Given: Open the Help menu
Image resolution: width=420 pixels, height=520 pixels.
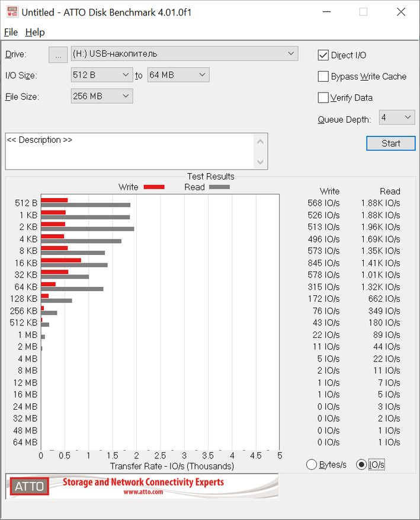Looking at the screenshot, I should click(35, 32).
